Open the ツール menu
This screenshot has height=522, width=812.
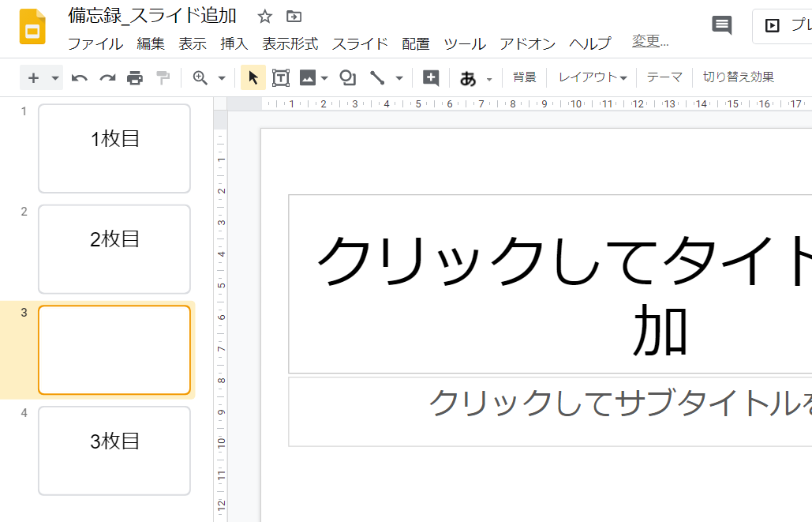(x=465, y=44)
